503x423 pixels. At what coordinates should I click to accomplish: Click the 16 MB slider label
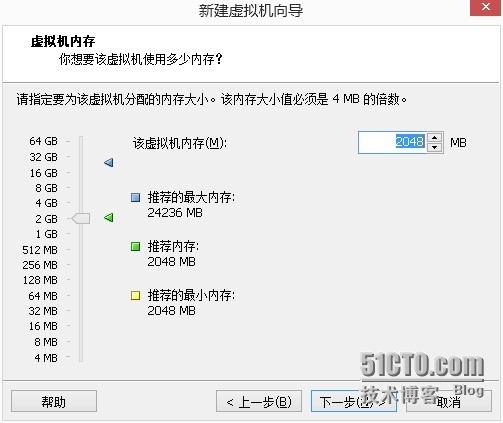click(43, 326)
